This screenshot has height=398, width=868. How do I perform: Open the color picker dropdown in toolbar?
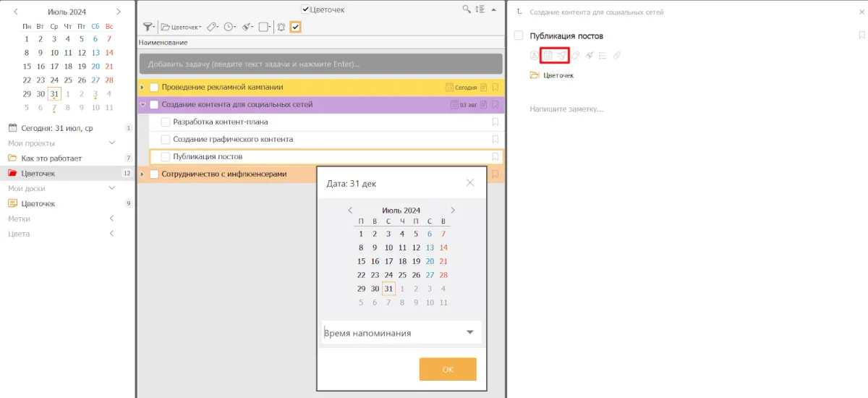[x=264, y=27]
